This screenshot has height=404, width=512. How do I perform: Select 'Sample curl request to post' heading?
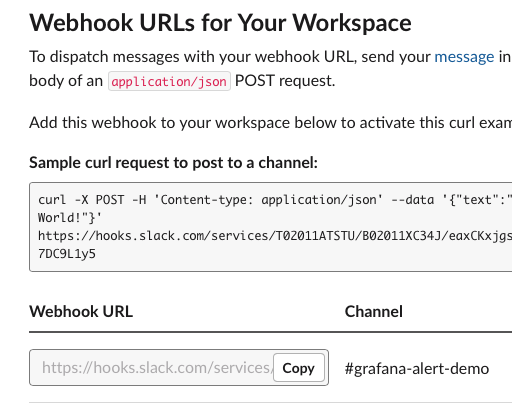click(173, 163)
